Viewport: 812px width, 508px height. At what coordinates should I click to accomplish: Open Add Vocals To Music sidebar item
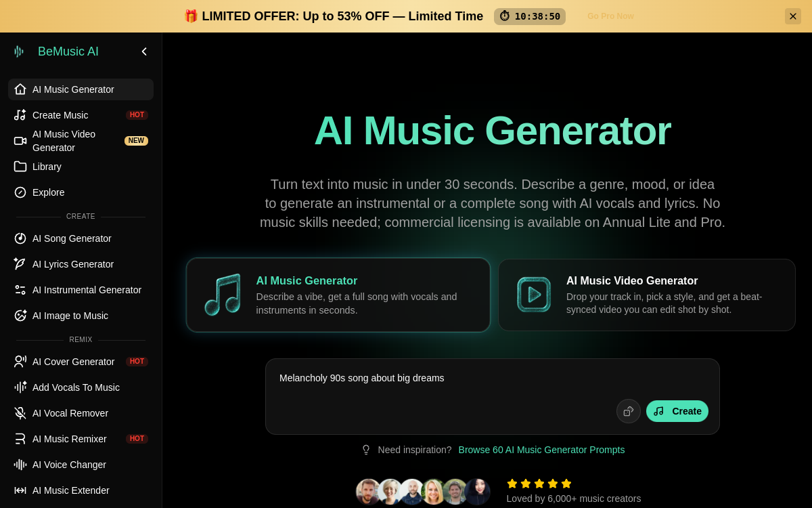(81, 387)
